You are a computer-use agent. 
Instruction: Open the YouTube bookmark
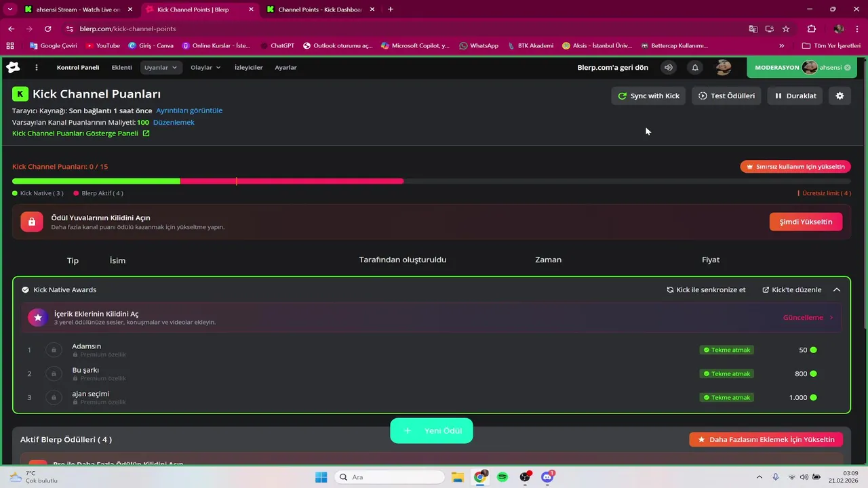[x=103, y=45]
